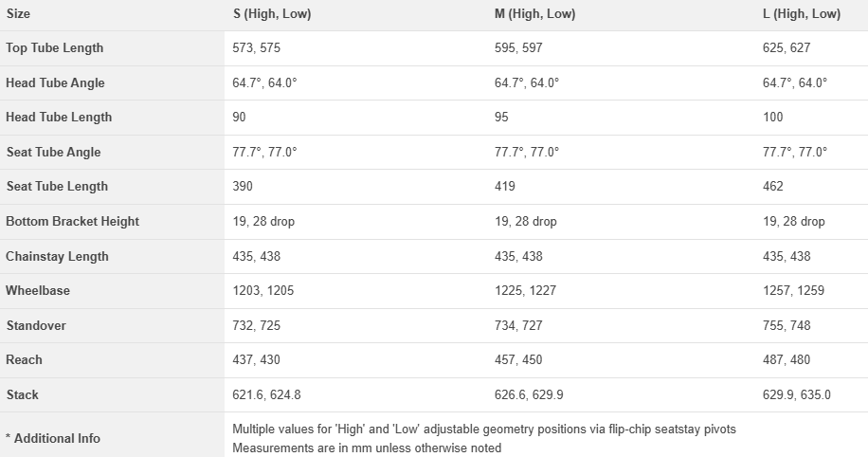Select the Stack row label

[23, 395]
